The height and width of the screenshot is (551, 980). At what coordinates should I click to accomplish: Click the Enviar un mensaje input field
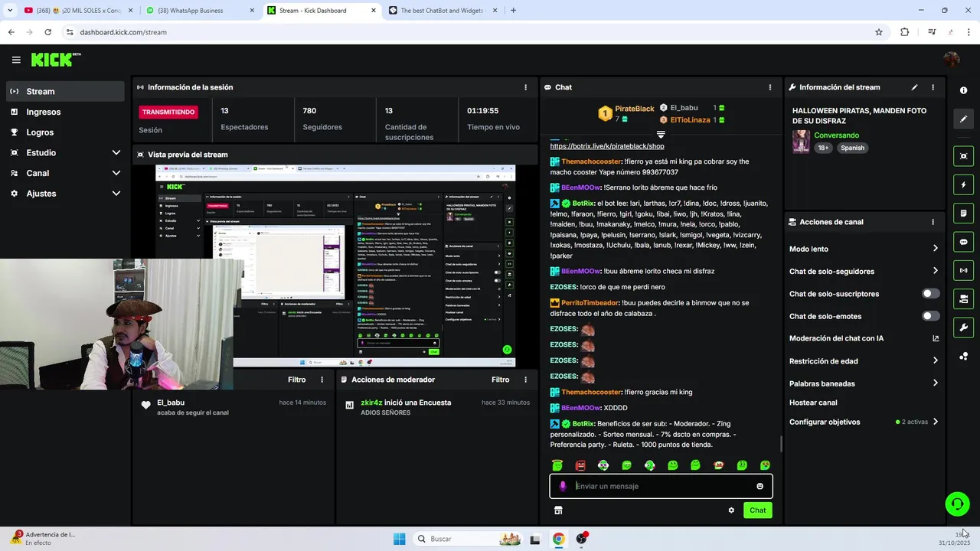[661, 486]
